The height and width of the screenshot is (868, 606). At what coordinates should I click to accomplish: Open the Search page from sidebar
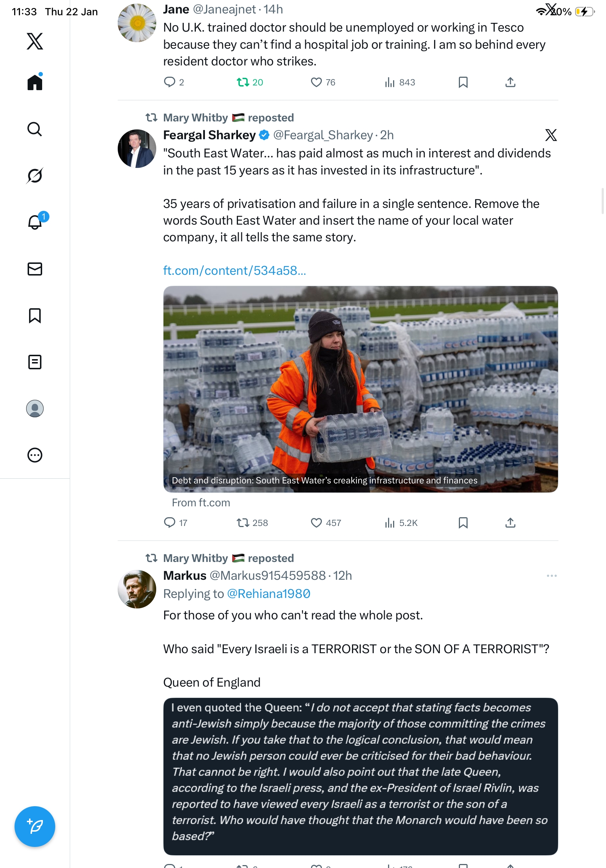(35, 129)
